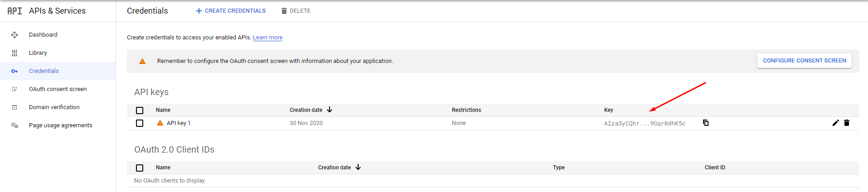Click the Name column header in API keys

(163, 110)
